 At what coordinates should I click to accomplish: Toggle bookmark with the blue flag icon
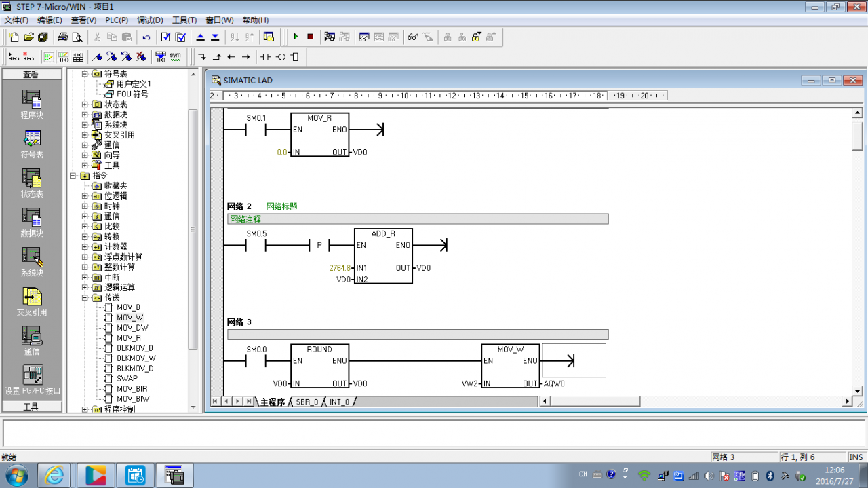[97, 56]
